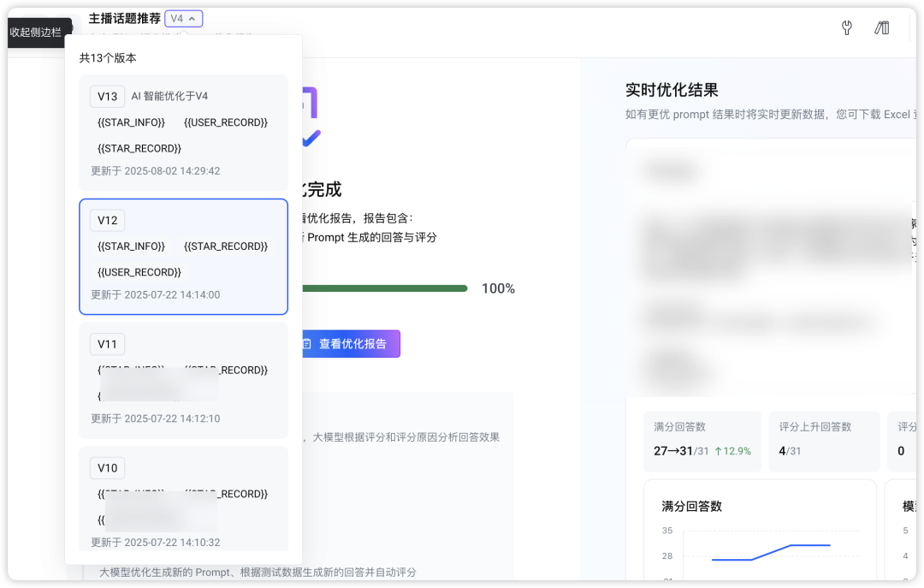Click the V10 version badge
The height and width of the screenshot is (588, 924).
[108, 468]
